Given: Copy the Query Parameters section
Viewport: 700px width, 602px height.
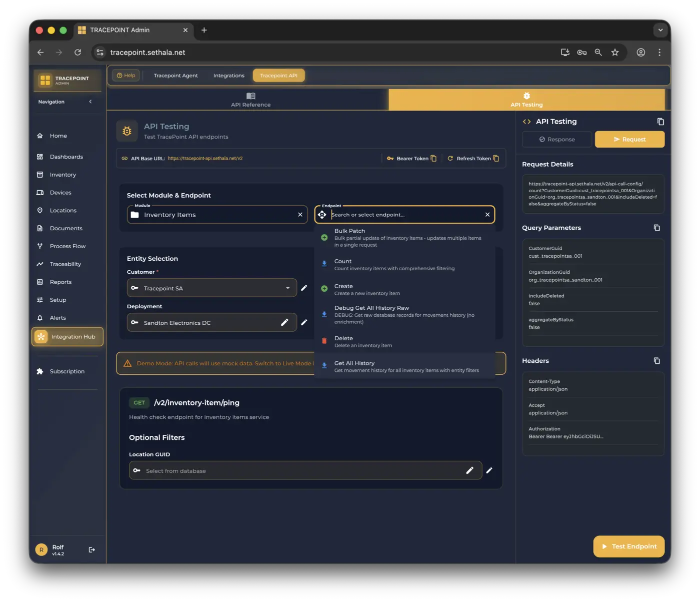Looking at the screenshot, I should tap(656, 228).
